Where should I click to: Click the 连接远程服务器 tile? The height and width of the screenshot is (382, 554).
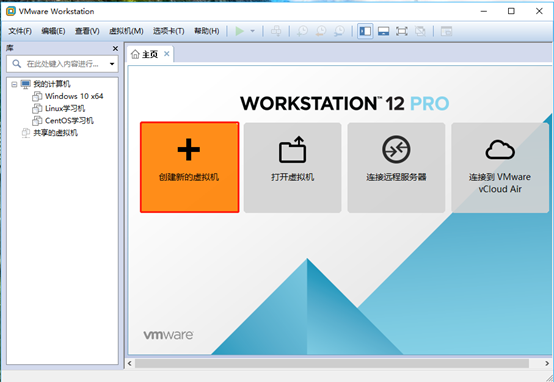click(x=396, y=168)
